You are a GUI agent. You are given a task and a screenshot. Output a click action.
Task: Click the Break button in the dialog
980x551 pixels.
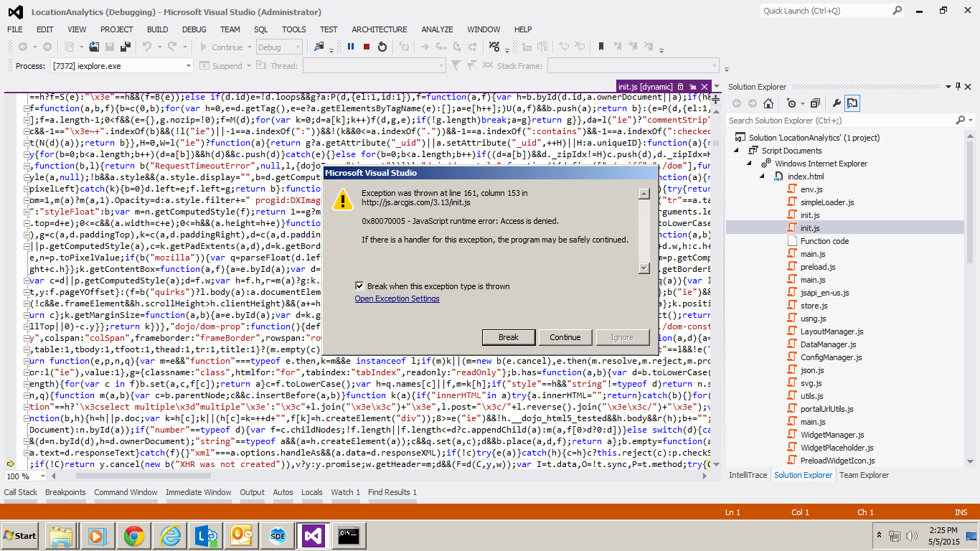click(x=509, y=337)
